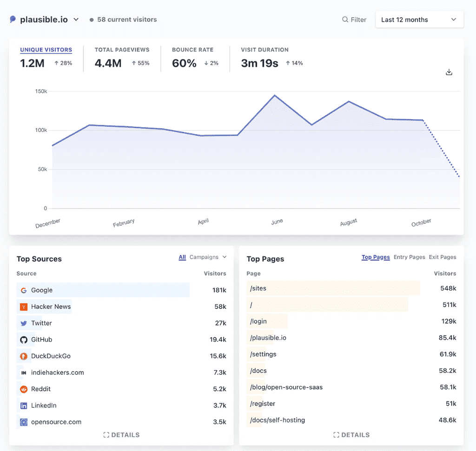Open Top Sources DETAILS

point(121,435)
